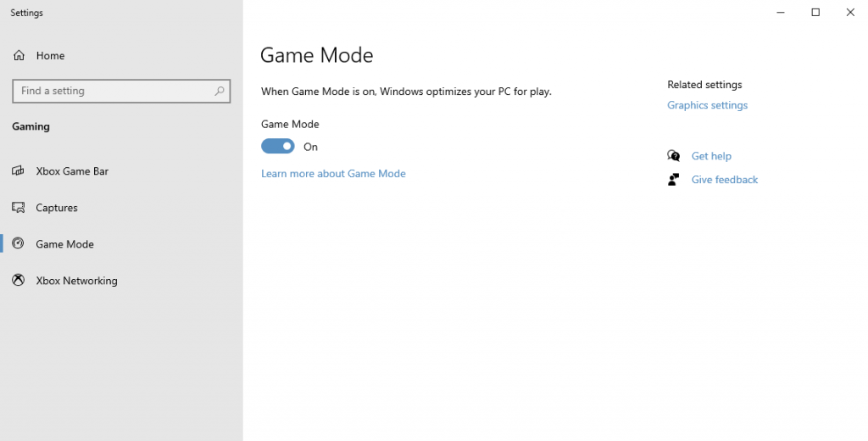Open the Graphics settings link
The height and width of the screenshot is (441, 868).
tap(707, 106)
